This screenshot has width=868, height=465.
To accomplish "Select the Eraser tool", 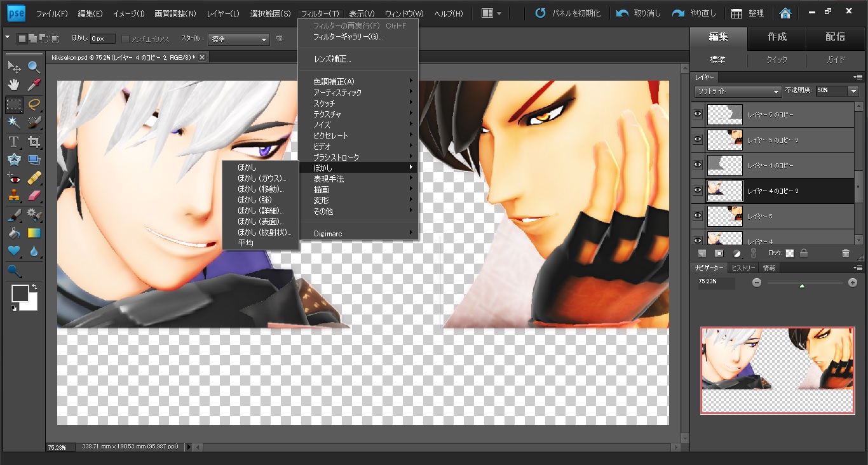I will pos(34,196).
